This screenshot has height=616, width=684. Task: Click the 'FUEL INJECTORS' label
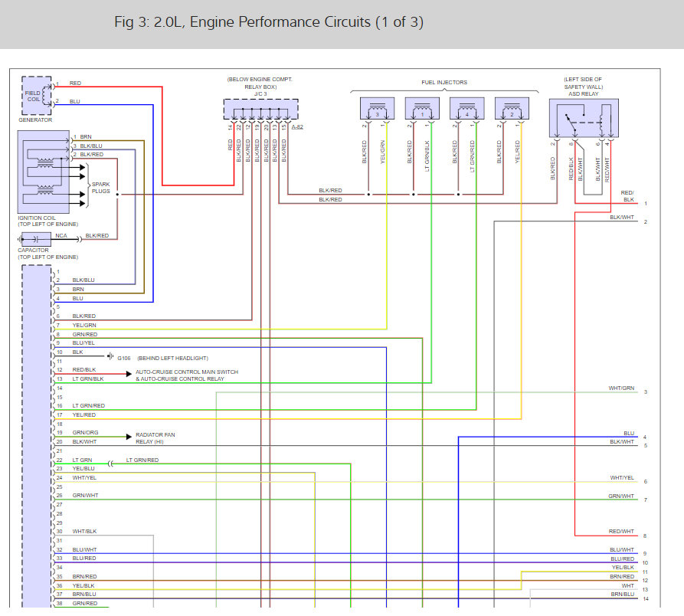(x=444, y=83)
